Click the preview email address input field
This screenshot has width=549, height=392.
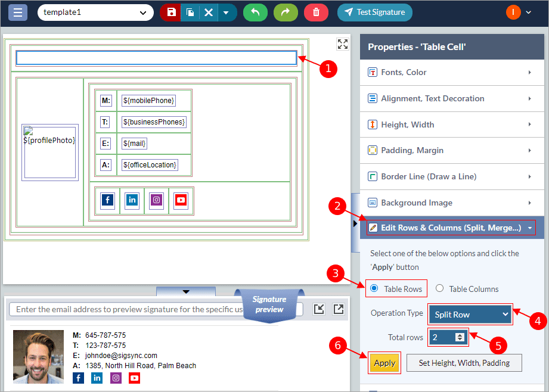coord(128,309)
